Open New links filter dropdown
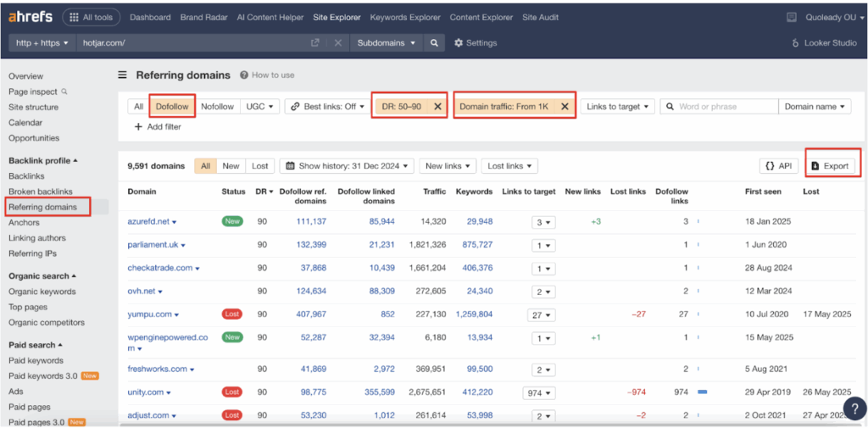 (448, 165)
